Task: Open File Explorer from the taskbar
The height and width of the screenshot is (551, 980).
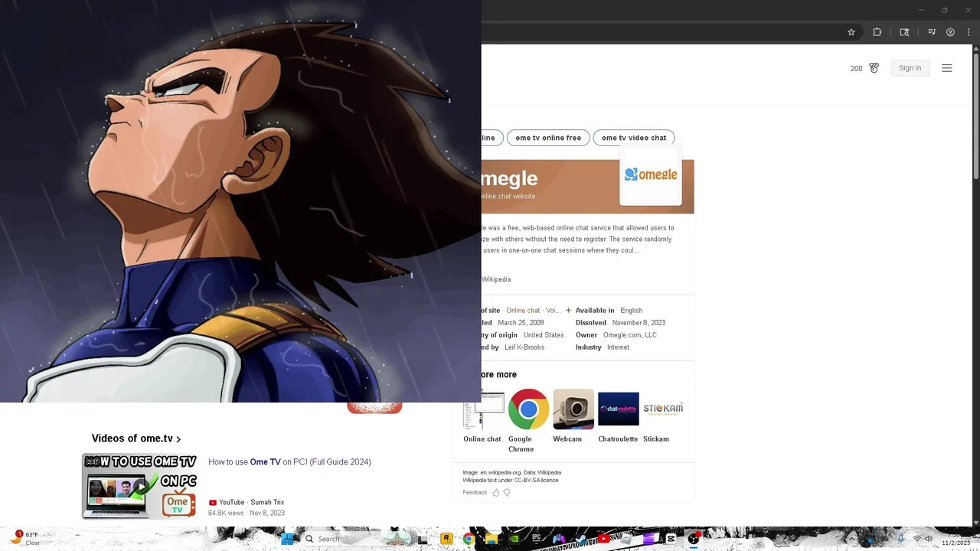Action: coord(491,539)
